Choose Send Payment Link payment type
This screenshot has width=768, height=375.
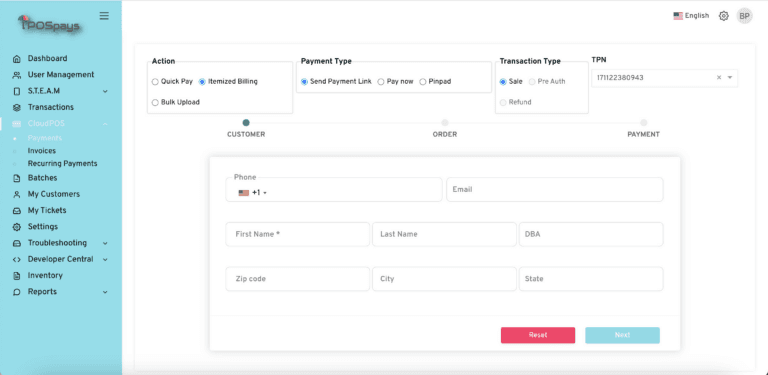304,82
